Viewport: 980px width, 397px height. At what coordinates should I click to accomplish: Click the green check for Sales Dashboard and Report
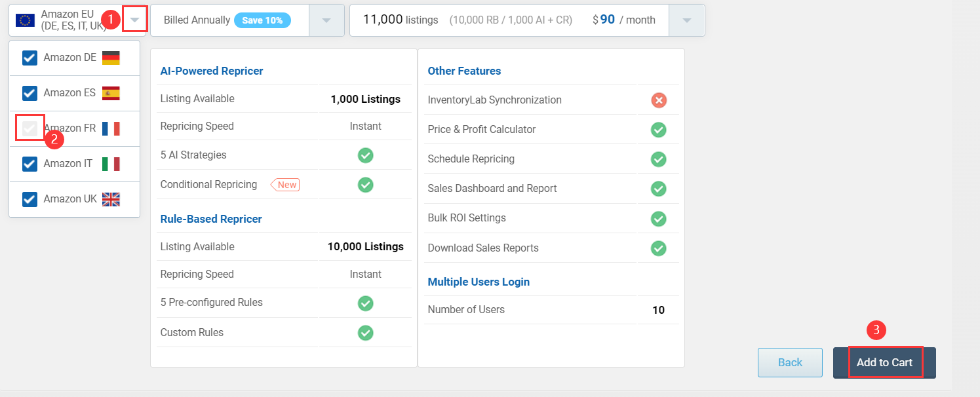(x=659, y=189)
